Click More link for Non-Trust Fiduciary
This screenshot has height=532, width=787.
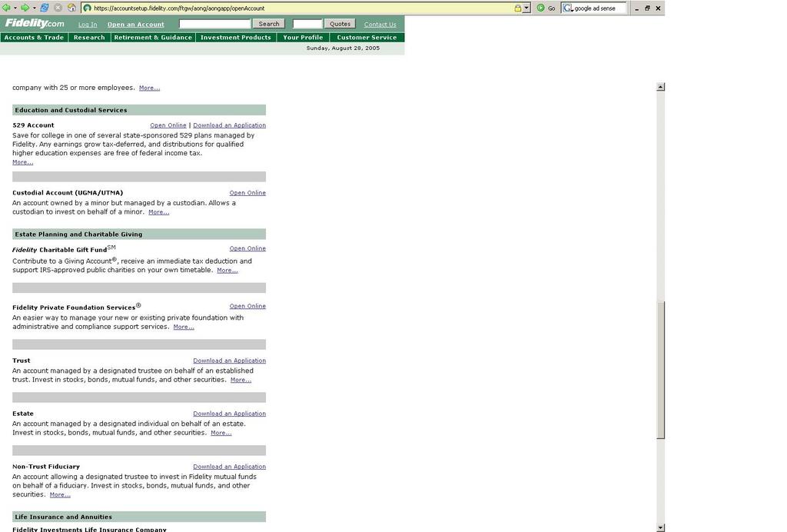coord(60,495)
